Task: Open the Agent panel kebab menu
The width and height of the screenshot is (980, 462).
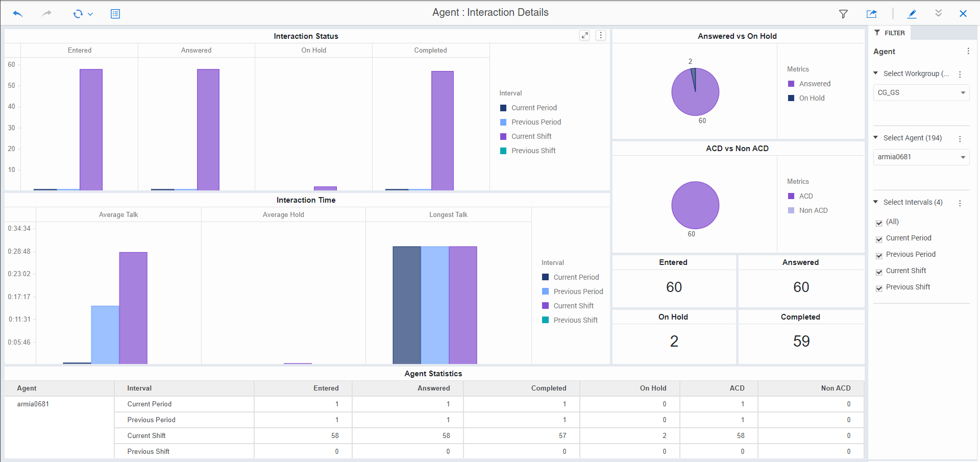Action: (x=968, y=51)
